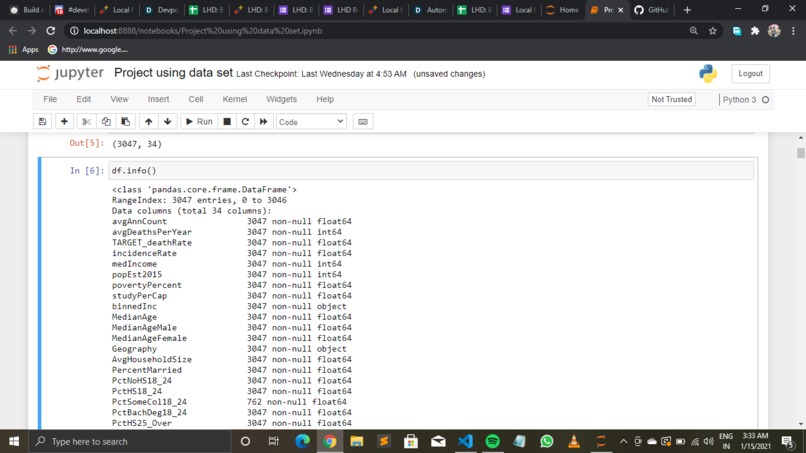The height and width of the screenshot is (453, 806).
Task: Go back with the browser back arrow
Action: pyautogui.click(x=13, y=31)
